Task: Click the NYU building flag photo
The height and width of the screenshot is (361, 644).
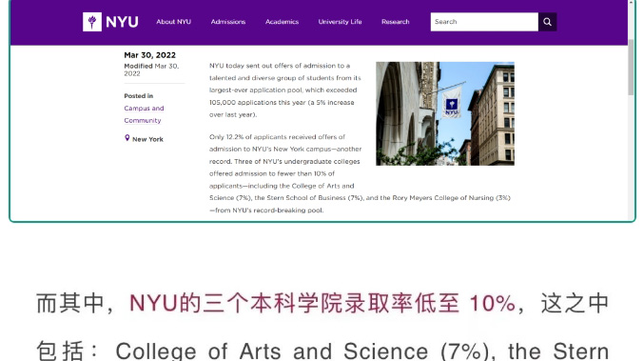Action: point(445,113)
